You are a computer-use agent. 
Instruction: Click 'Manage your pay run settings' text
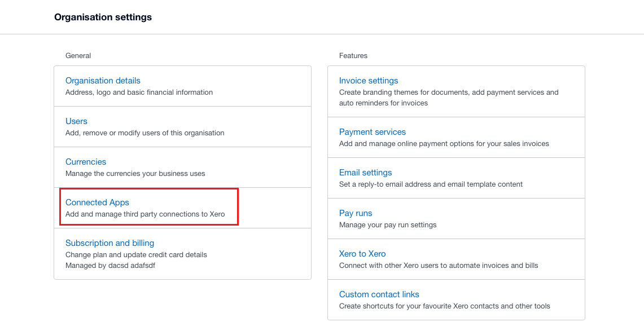point(388,225)
